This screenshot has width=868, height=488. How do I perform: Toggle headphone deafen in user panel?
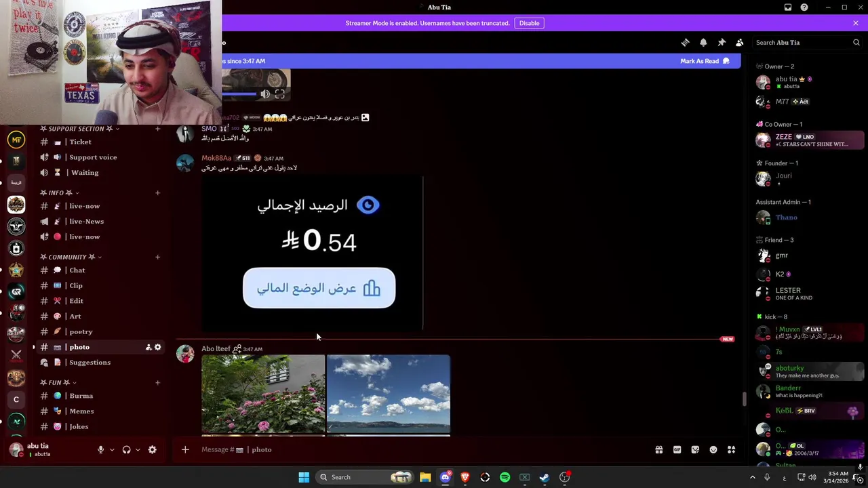[x=126, y=449]
